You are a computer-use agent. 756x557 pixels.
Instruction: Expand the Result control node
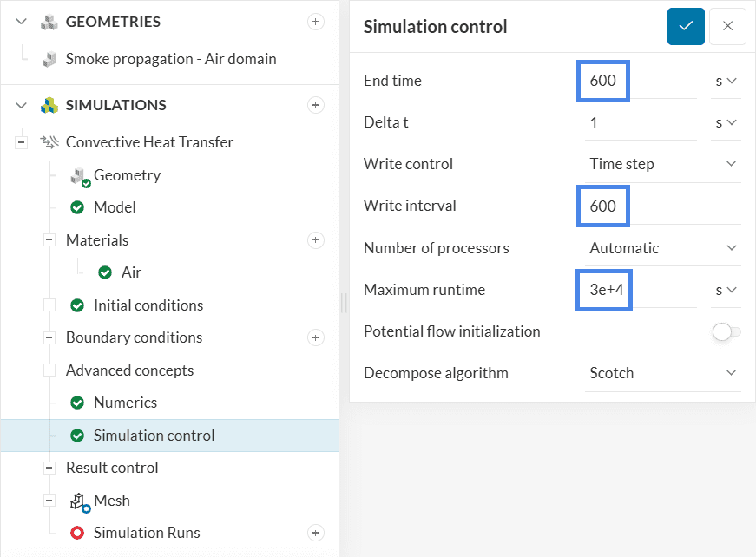pyautogui.click(x=49, y=468)
